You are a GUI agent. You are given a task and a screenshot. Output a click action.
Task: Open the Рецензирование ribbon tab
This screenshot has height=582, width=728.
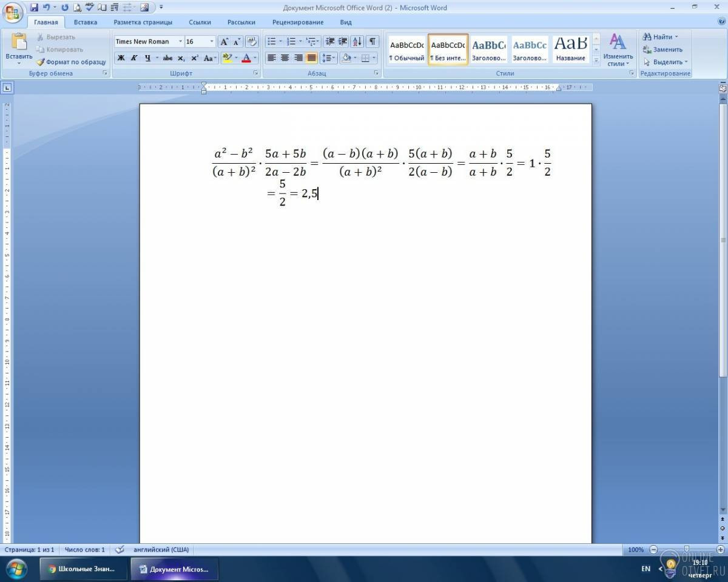tap(298, 22)
